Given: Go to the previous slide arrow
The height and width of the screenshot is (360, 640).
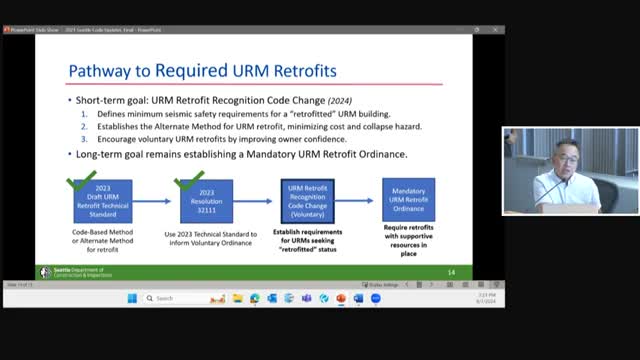Looking at the screenshot, I should point(407,285).
